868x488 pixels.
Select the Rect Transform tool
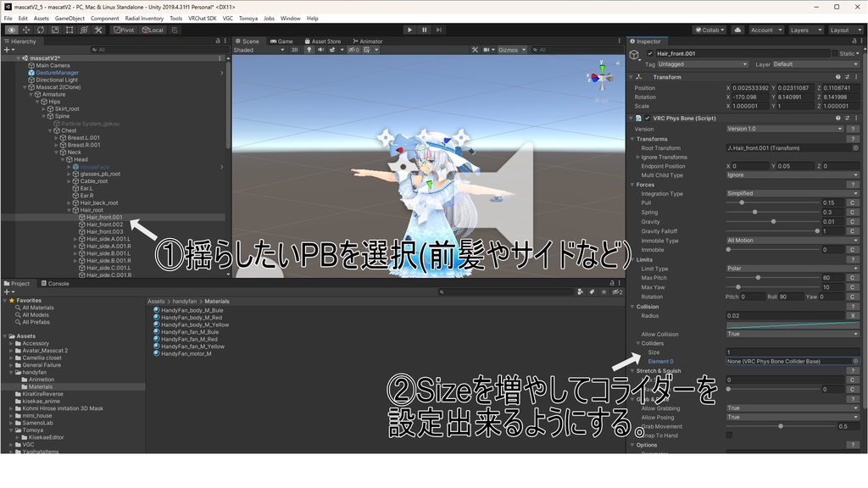(69, 30)
